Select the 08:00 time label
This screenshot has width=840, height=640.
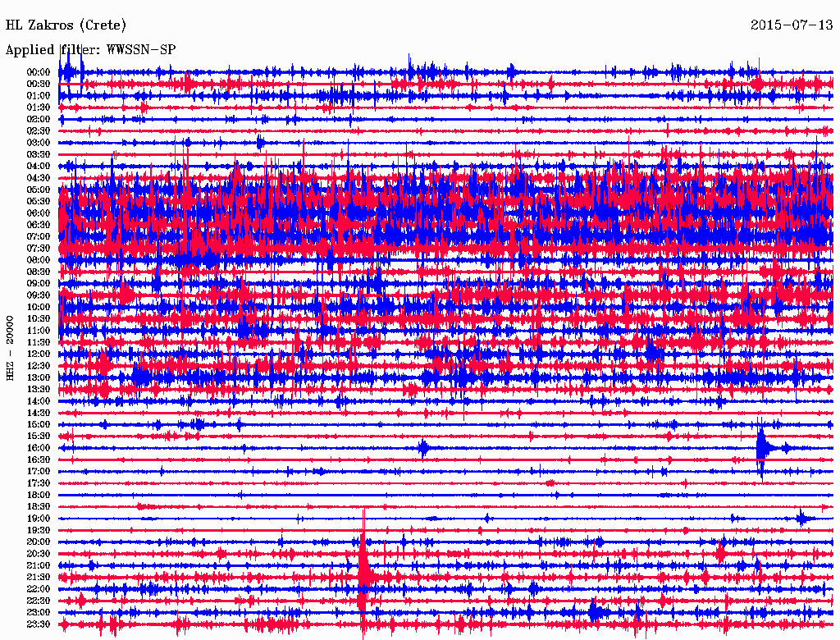pyautogui.click(x=39, y=260)
